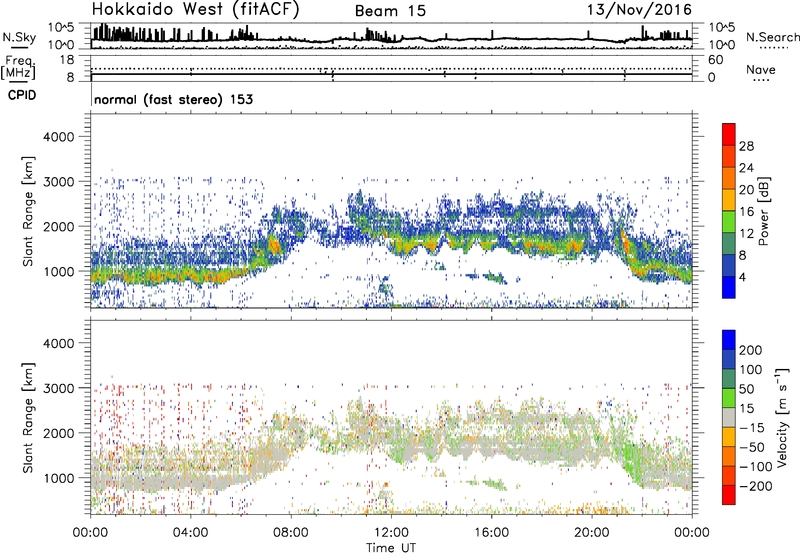800x554 pixels.
Task: Click the gray segment of the velocity colorbar
Action: [728, 417]
